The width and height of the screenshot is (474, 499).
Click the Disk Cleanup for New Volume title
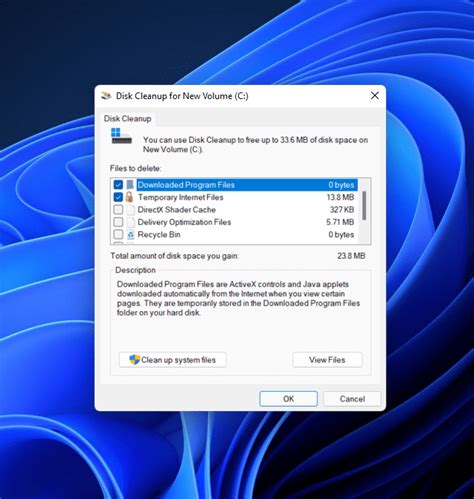point(182,96)
